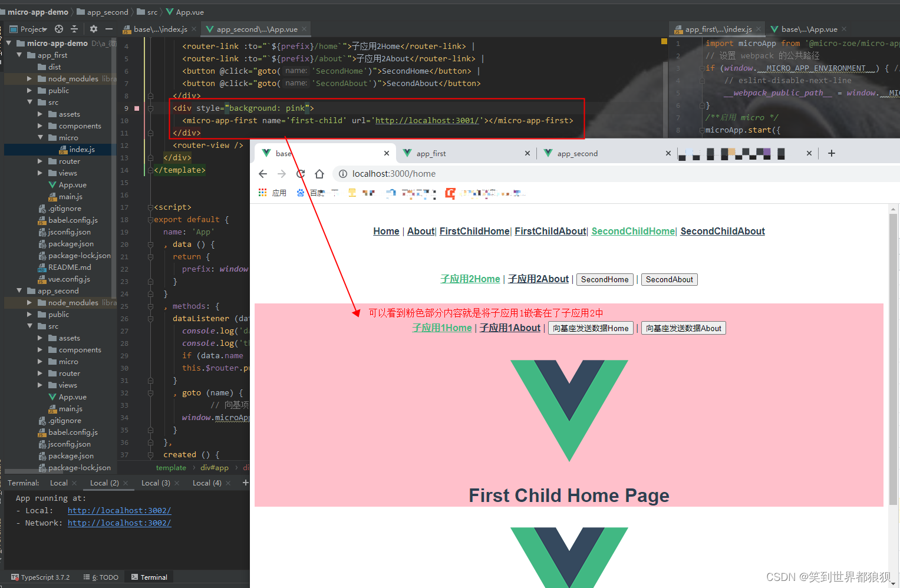Reload the browser page

pyautogui.click(x=301, y=174)
